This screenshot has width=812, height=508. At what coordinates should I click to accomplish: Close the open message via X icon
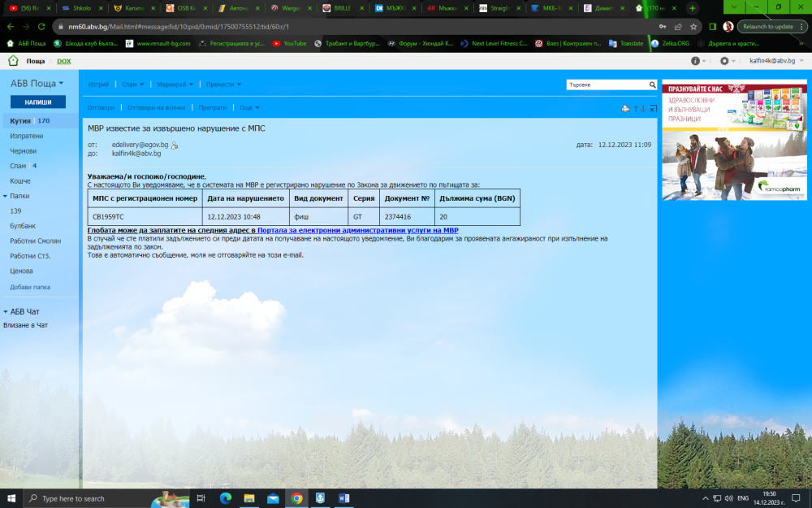652,108
